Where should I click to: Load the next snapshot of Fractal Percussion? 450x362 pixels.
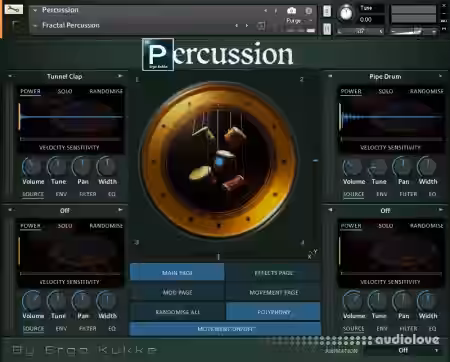point(247,25)
